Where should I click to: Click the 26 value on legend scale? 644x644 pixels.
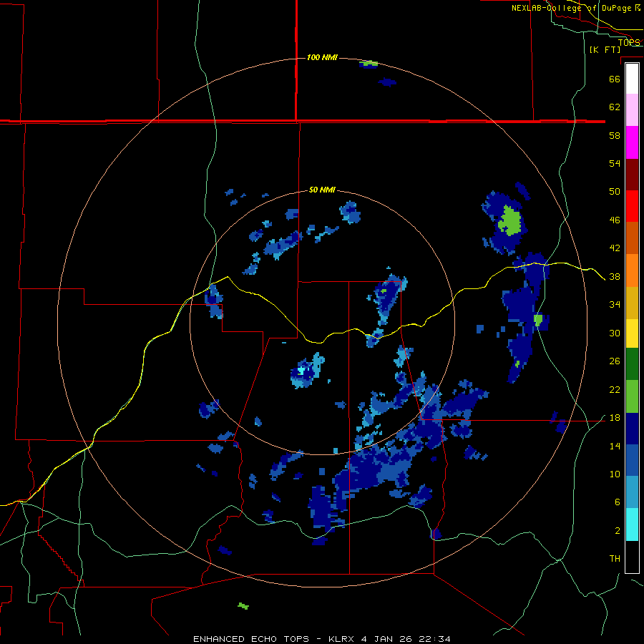coord(615,361)
